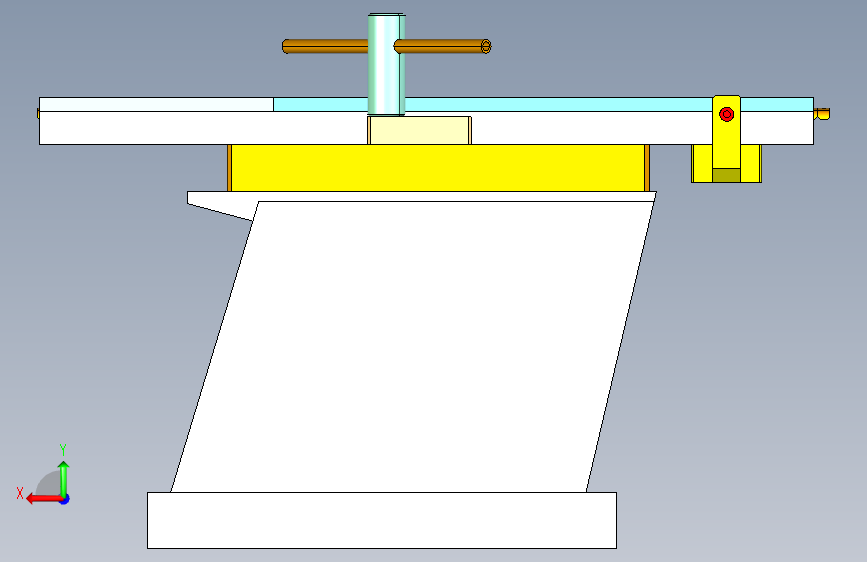
Task: Select the white rectangular base plate
Action: [382, 521]
